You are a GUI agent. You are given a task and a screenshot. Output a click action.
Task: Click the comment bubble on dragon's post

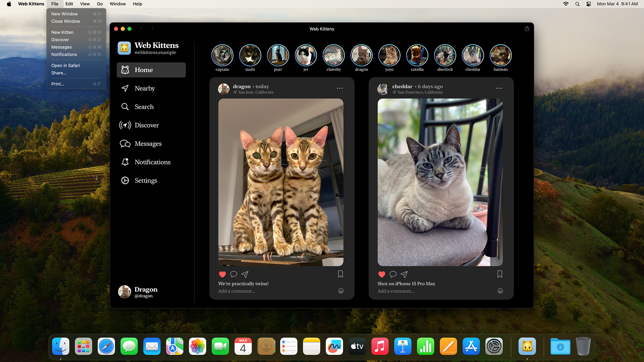point(234,274)
